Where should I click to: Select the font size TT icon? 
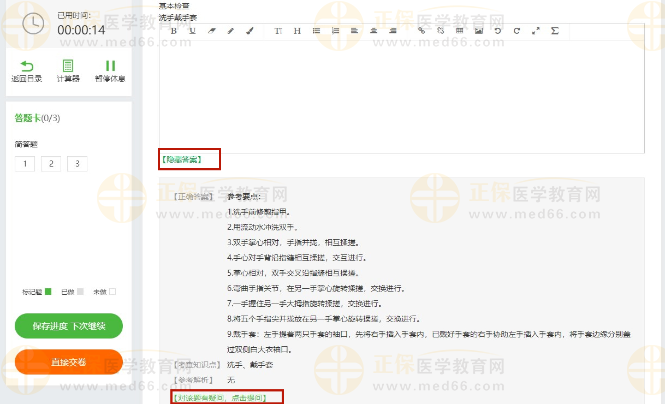[279, 30]
